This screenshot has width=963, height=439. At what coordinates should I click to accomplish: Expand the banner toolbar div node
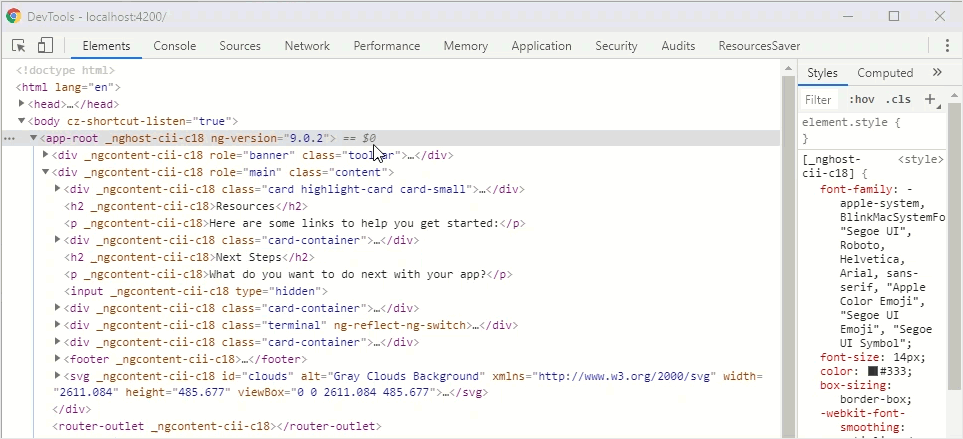pyautogui.click(x=46, y=155)
